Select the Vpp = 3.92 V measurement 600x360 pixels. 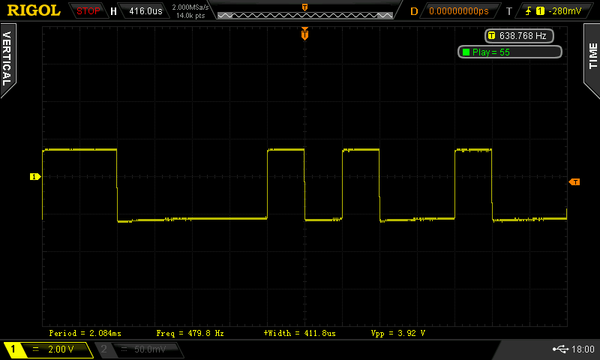(398, 333)
